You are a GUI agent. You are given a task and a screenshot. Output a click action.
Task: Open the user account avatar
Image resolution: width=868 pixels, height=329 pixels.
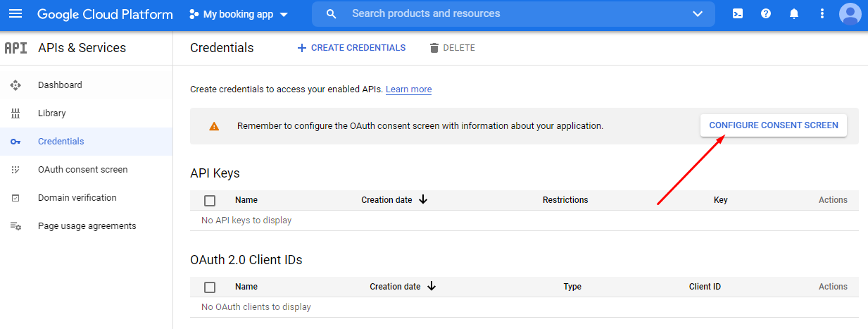click(850, 14)
